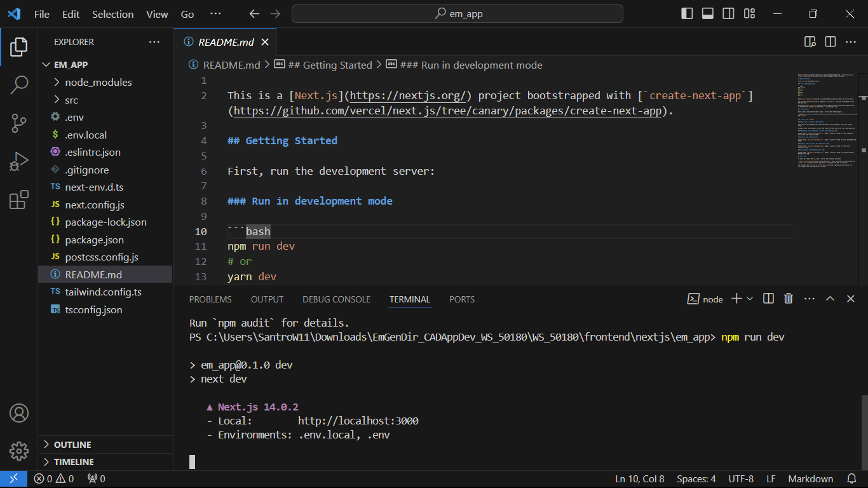The image size is (868, 488).
Task: Open the File menu
Action: 42,14
